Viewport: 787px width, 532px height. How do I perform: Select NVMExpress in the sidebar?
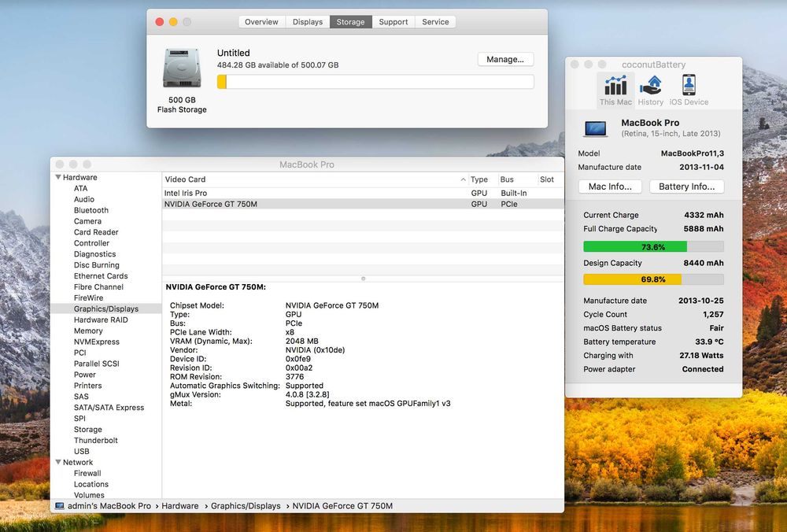click(x=96, y=342)
